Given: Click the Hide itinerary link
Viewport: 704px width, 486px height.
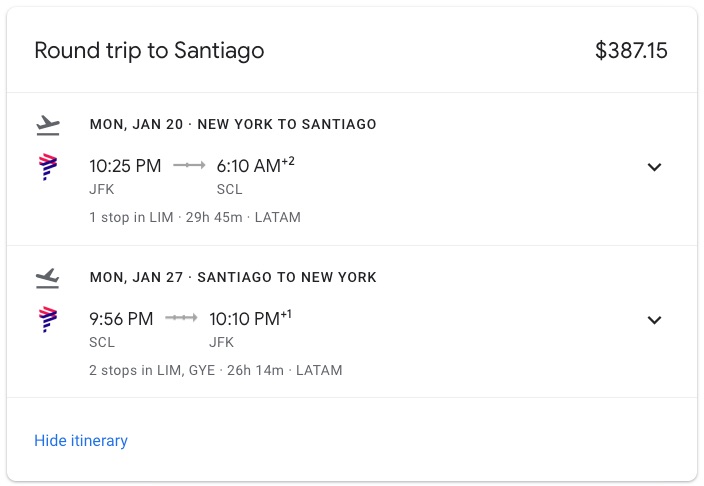Looking at the screenshot, I should [81, 441].
